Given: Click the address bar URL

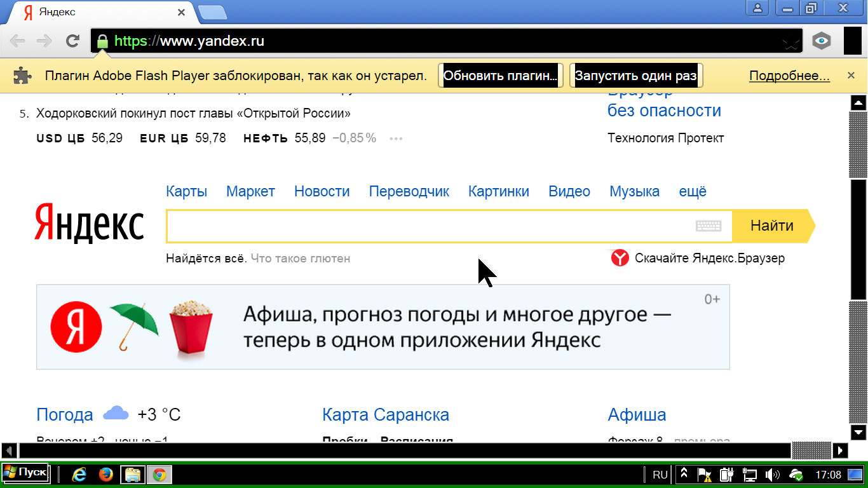Looking at the screenshot, I should 189,41.
